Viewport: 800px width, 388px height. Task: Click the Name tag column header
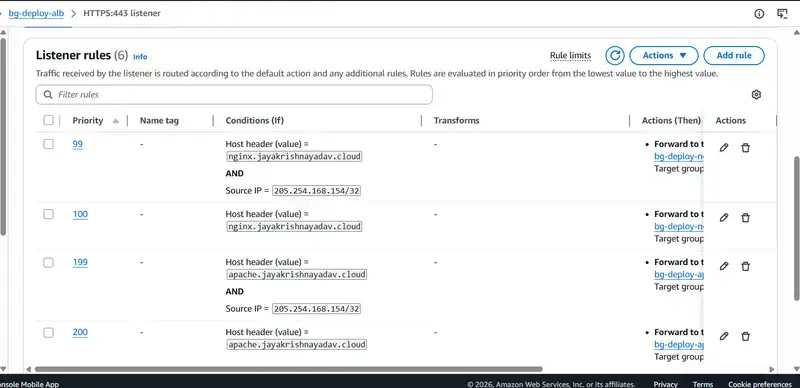pyautogui.click(x=159, y=120)
